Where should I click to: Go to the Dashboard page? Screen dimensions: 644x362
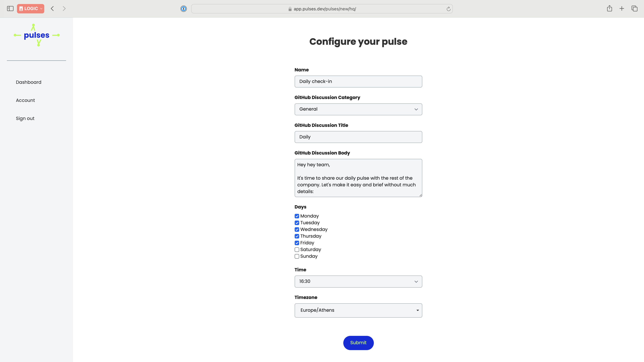point(29,82)
